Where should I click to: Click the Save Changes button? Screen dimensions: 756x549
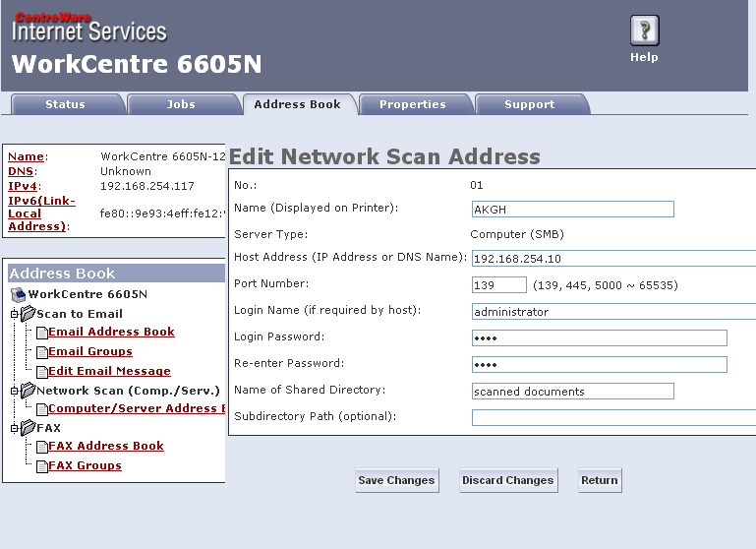(397, 480)
